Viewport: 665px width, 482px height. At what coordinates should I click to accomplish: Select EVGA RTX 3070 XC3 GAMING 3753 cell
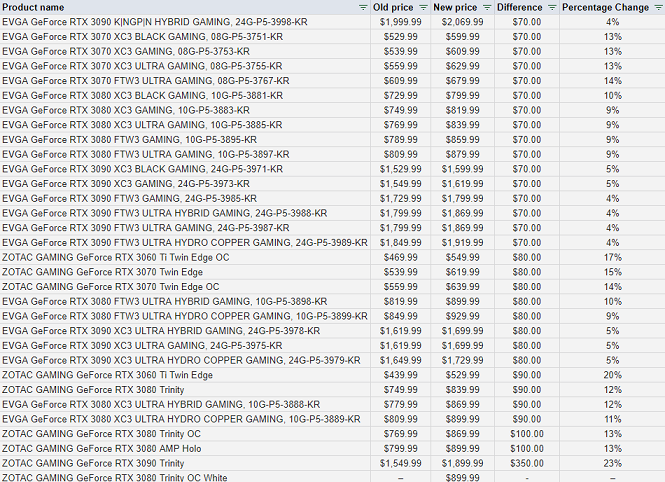point(185,52)
